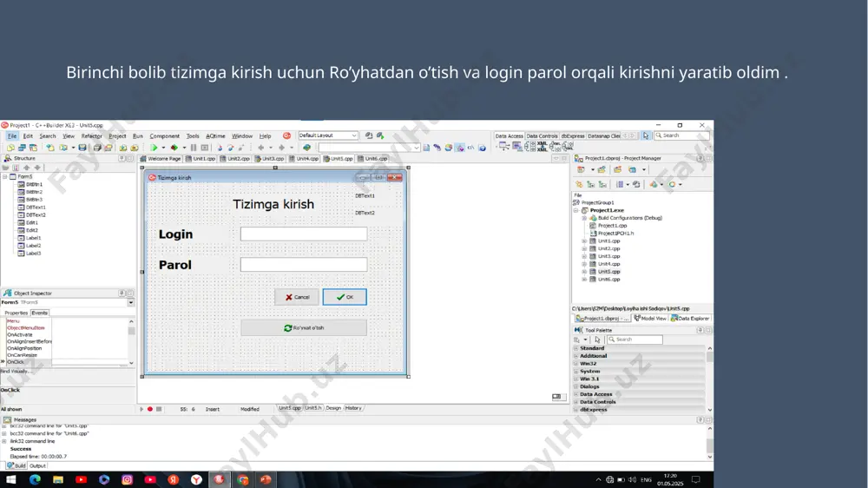The width and height of the screenshot is (868, 488).
Task: Open the Data Explorer tab
Action: tap(690, 319)
